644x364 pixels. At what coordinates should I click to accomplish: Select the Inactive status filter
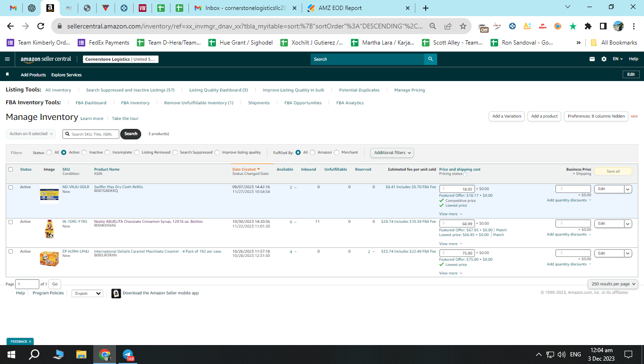point(84,153)
